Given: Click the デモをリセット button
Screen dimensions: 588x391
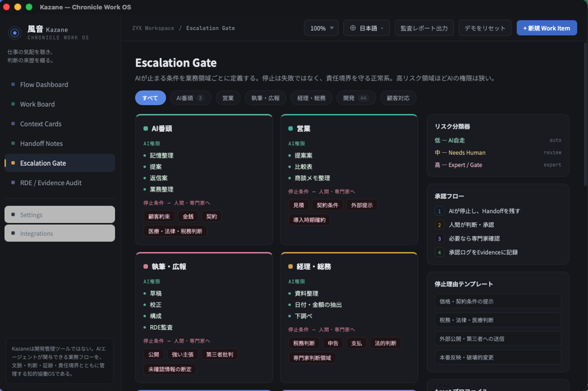Looking at the screenshot, I should pos(485,28).
